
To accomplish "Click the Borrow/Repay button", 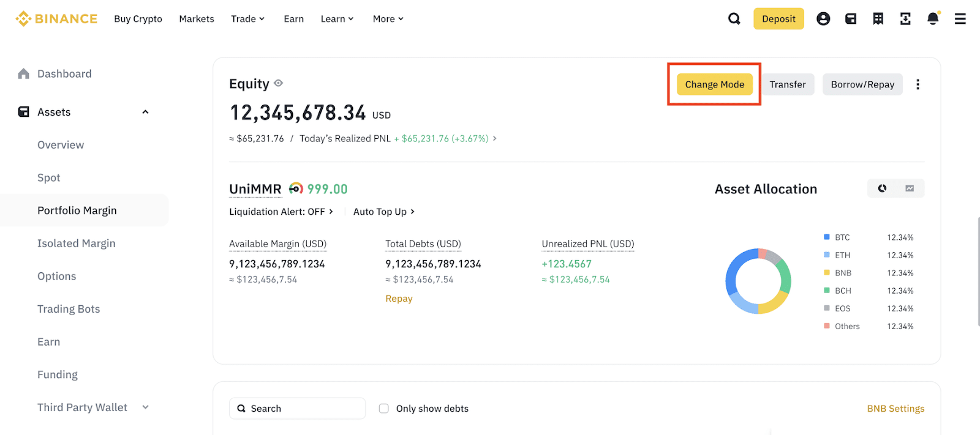I will pyautogui.click(x=862, y=84).
